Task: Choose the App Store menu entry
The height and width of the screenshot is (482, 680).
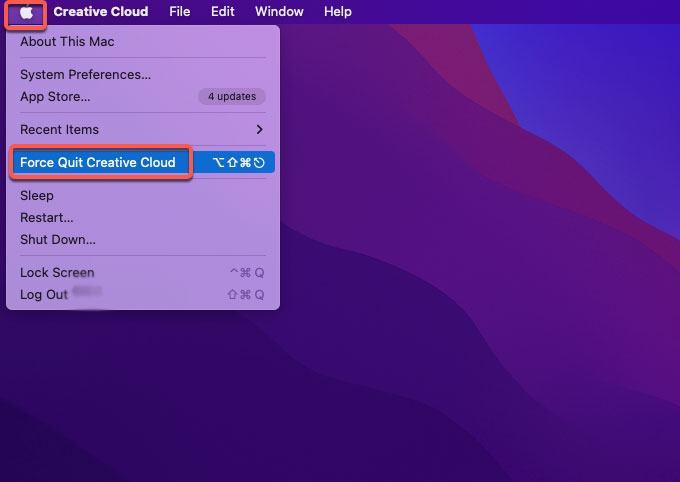Action: pyautogui.click(x=55, y=97)
